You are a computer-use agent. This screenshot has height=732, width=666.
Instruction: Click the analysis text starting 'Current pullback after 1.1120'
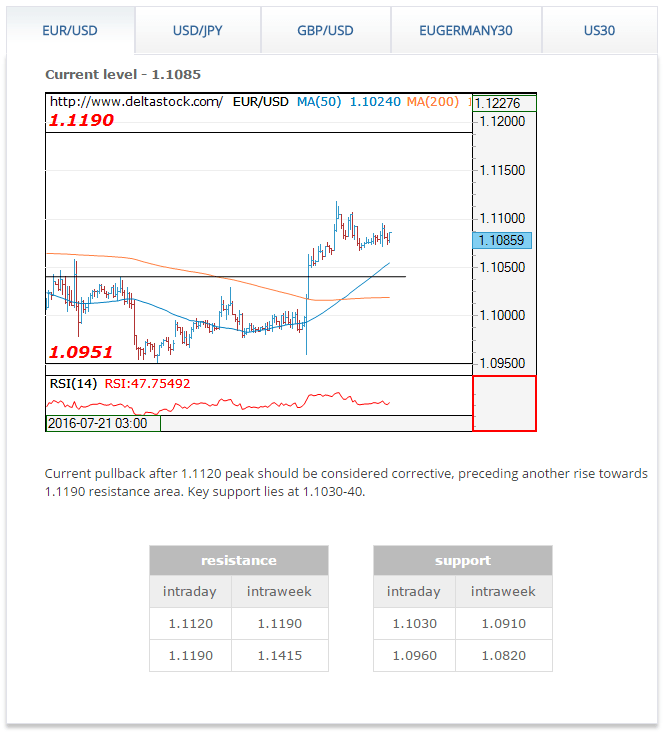coord(346,483)
